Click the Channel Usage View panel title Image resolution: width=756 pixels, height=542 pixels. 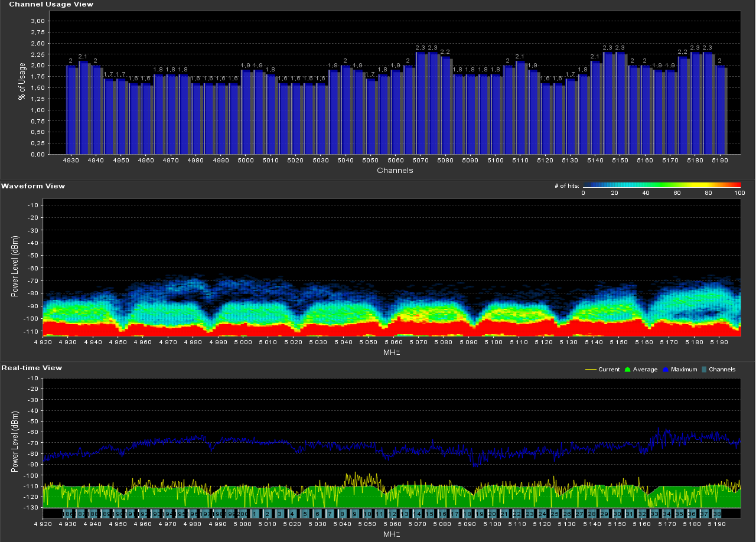[x=51, y=4]
